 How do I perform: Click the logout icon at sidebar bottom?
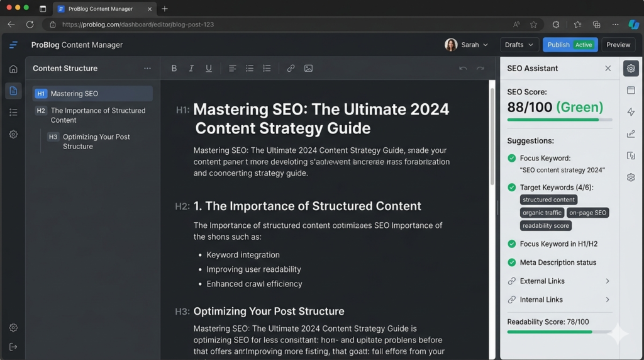14,347
